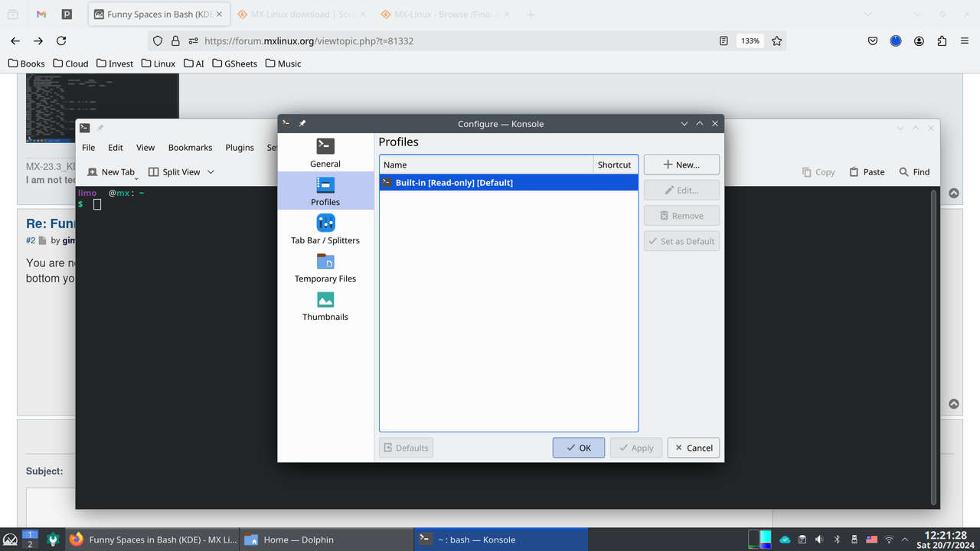Viewport: 980px width, 551px height.
Task: Open the General settings page icon
Action: tap(325, 145)
